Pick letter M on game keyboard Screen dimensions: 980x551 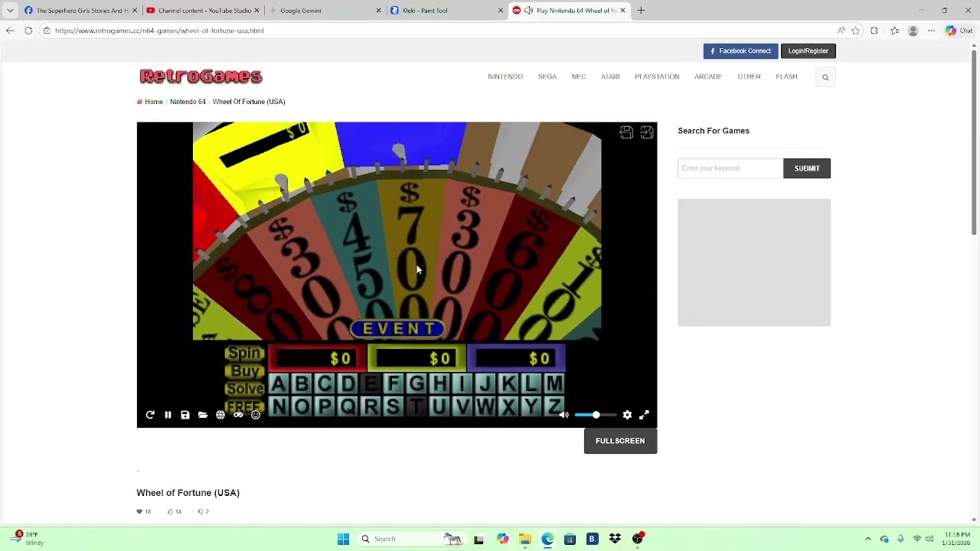[554, 383]
